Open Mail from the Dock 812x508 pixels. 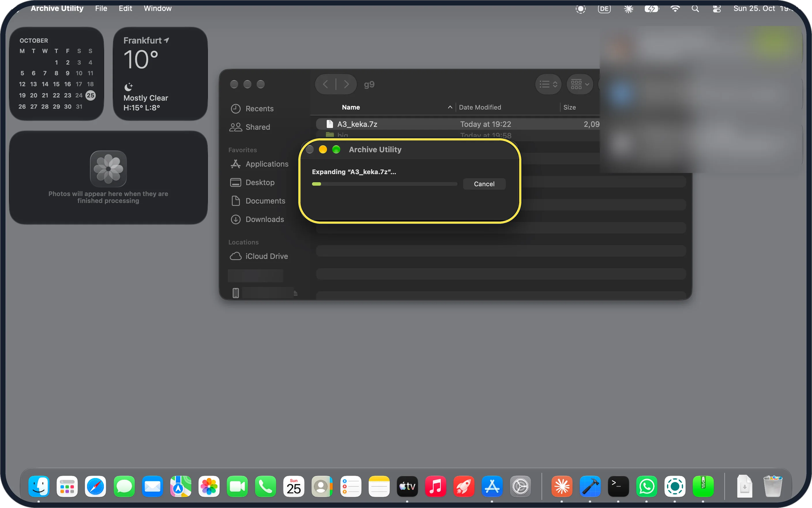click(x=152, y=486)
